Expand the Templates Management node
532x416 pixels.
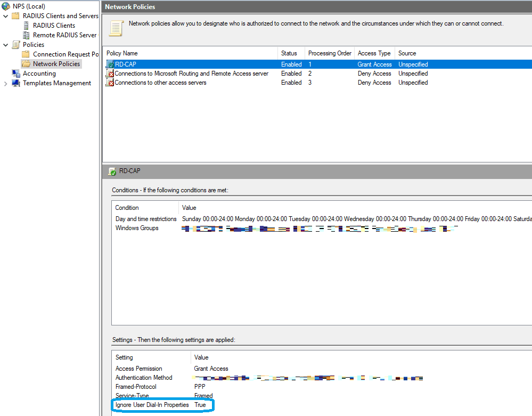click(6, 83)
